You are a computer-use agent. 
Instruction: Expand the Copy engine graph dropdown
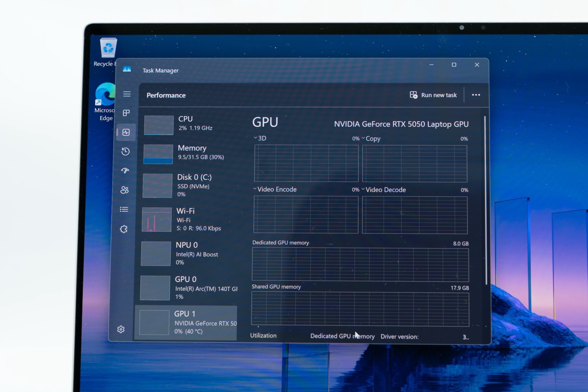371,139
